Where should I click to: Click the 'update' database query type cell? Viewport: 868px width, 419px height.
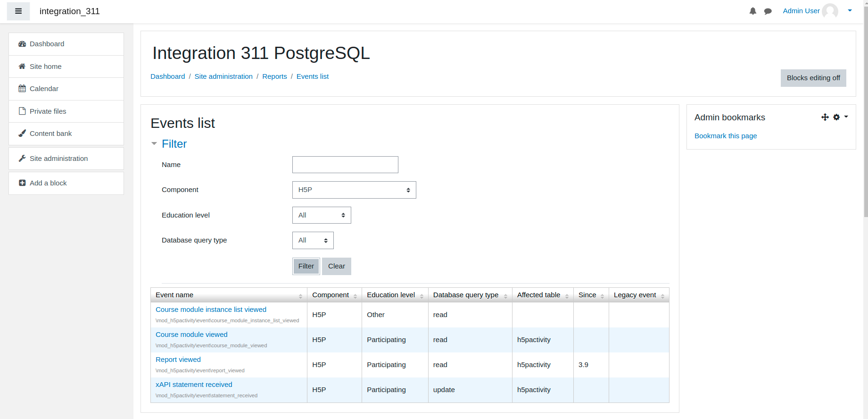pos(470,390)
